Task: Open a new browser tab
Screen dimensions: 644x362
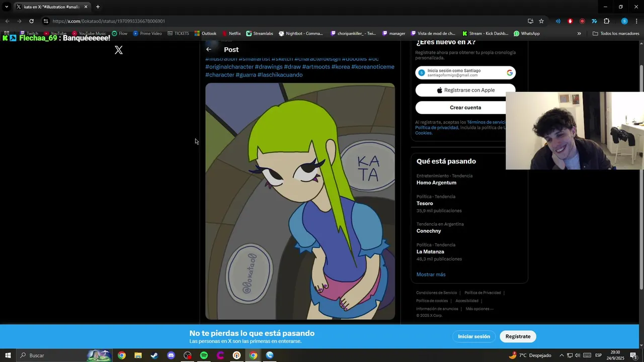Action: coord(98,7)
